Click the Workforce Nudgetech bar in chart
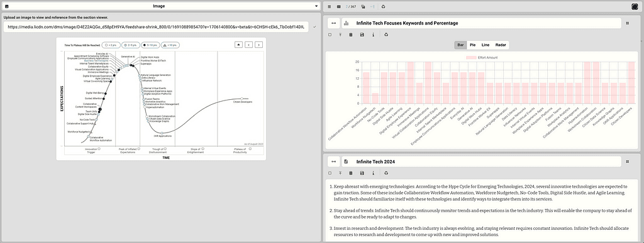This screenshot has height=243, width=644. [375, 98]
